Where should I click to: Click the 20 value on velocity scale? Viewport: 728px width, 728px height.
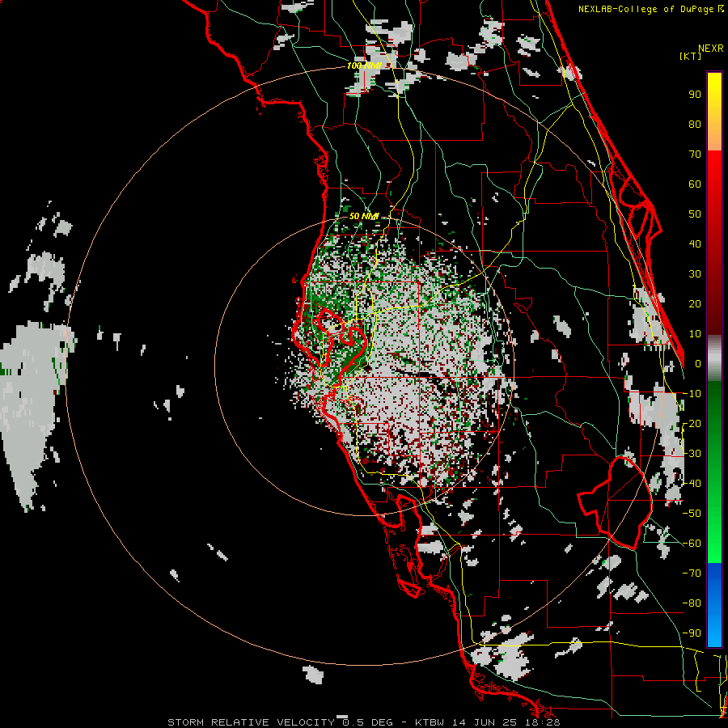[695, 304]
